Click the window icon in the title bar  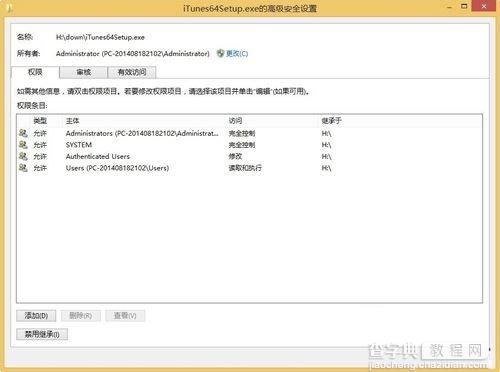[9, 8]
